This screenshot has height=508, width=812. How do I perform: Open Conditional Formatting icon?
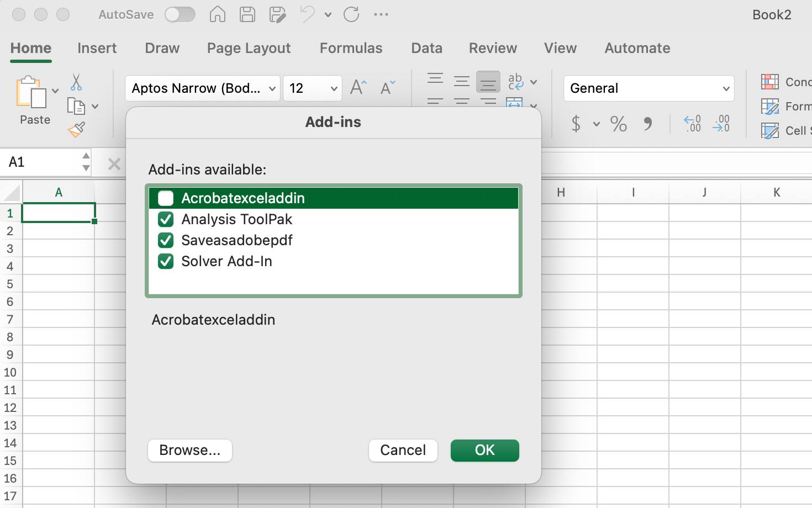pos(770,82)
